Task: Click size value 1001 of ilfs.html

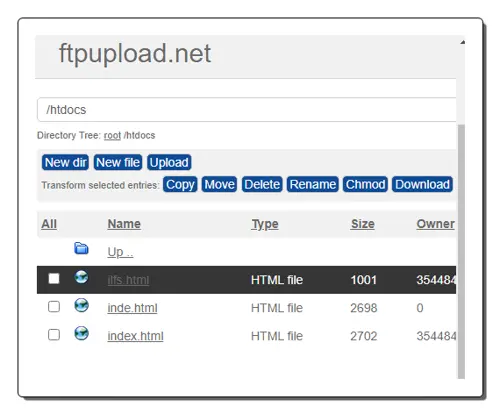Action: pyautogui.click(x=364, y=280)
